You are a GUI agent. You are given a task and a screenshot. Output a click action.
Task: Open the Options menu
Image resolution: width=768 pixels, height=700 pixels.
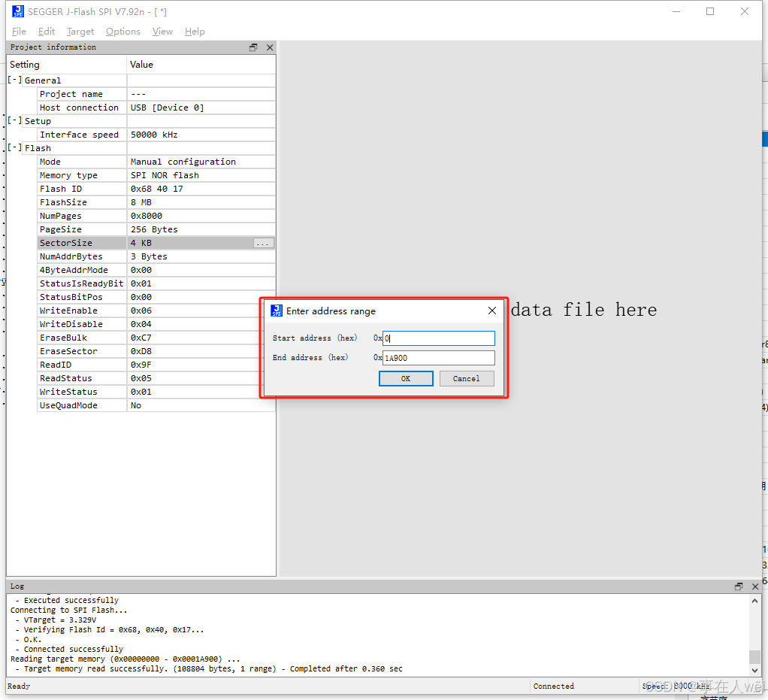coord(123,32)
